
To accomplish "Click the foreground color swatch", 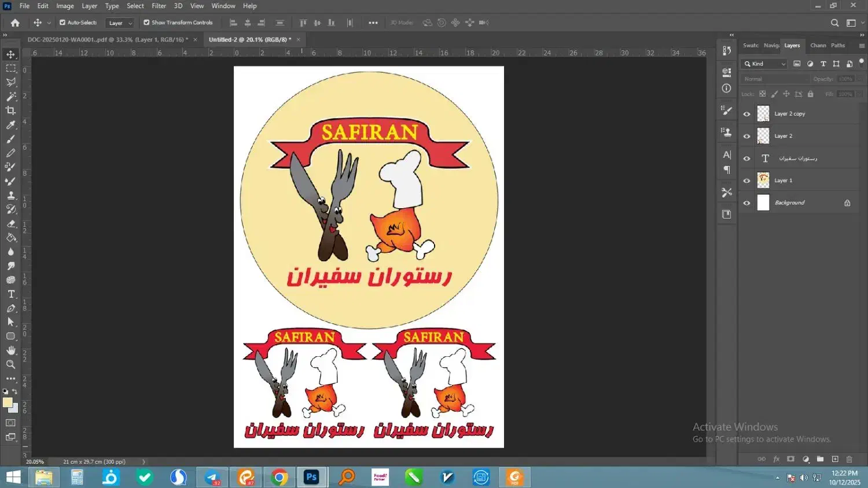I will click(x=7, y=402).
